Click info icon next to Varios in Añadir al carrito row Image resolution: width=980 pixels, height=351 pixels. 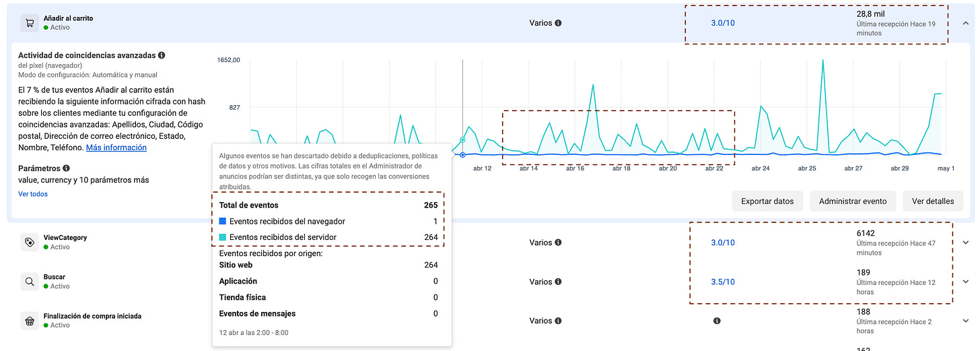[x=558, y=23]
